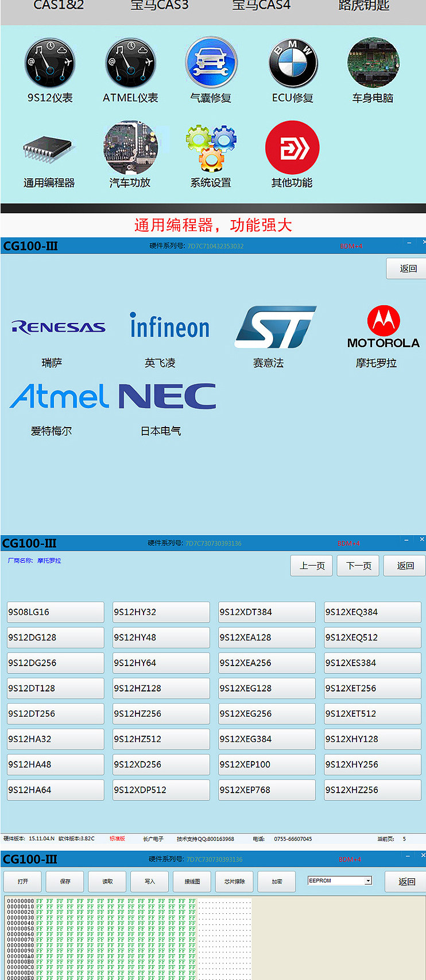Select chip 9S12XEG256

(x=267, y=713)
